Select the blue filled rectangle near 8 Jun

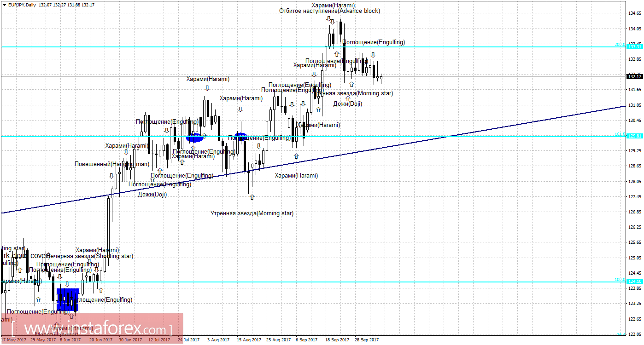68,299
